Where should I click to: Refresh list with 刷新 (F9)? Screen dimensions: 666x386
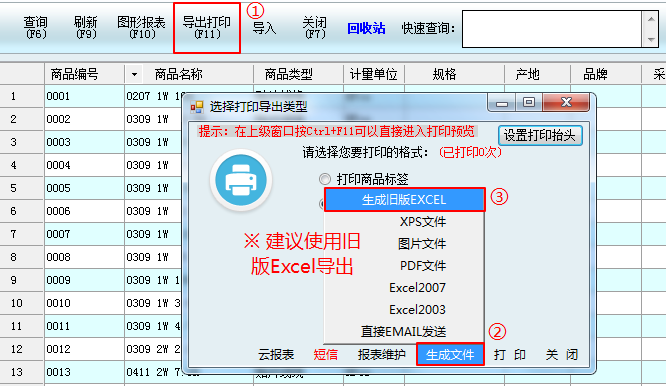pos(86,28)
